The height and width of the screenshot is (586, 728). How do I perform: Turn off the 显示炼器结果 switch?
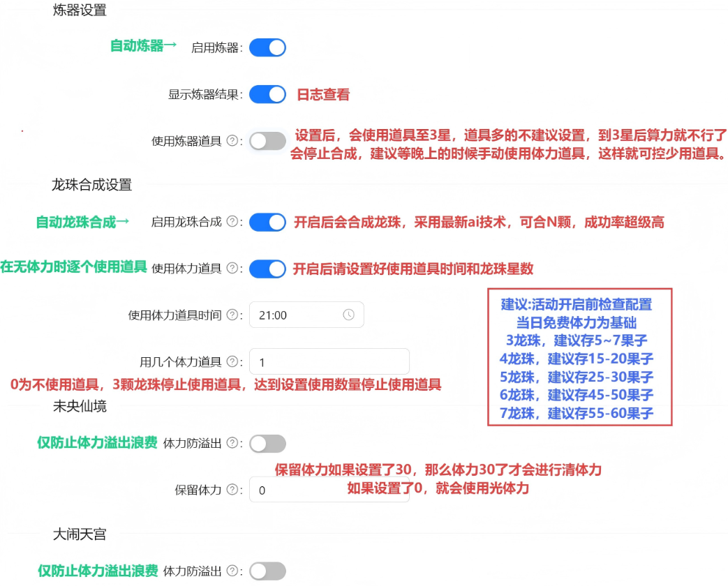(267, 94)
